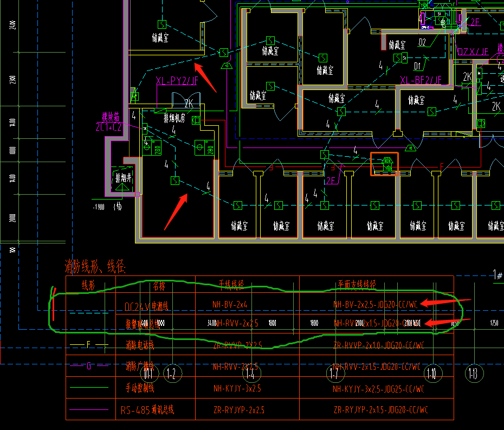
Task: Click the 排烟井 shaft label
Action: [x=124, y=177]
